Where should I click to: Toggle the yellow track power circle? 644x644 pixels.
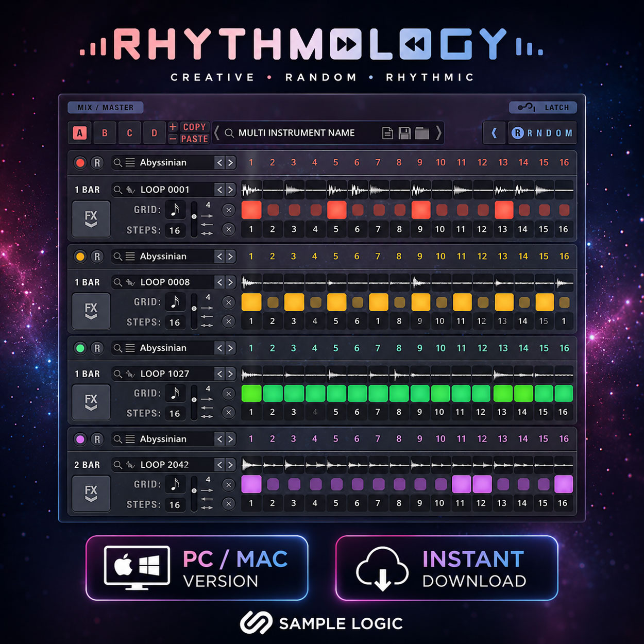click(x=80, y=256)
